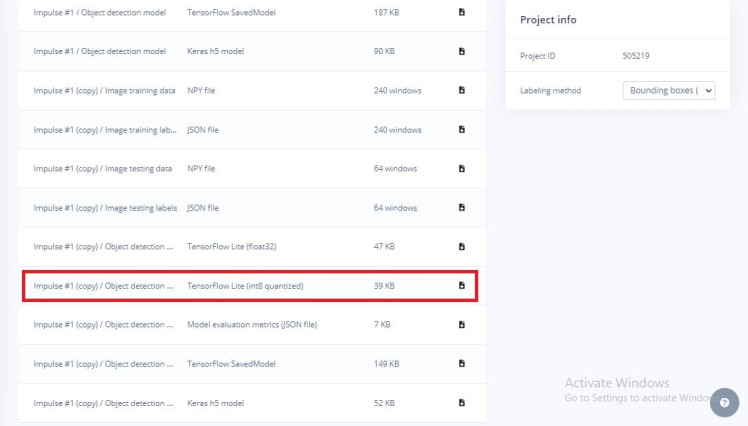Select the TensorFlow Lite (float32) label
The height and width of the screenshot is (426, 748).
230,246
